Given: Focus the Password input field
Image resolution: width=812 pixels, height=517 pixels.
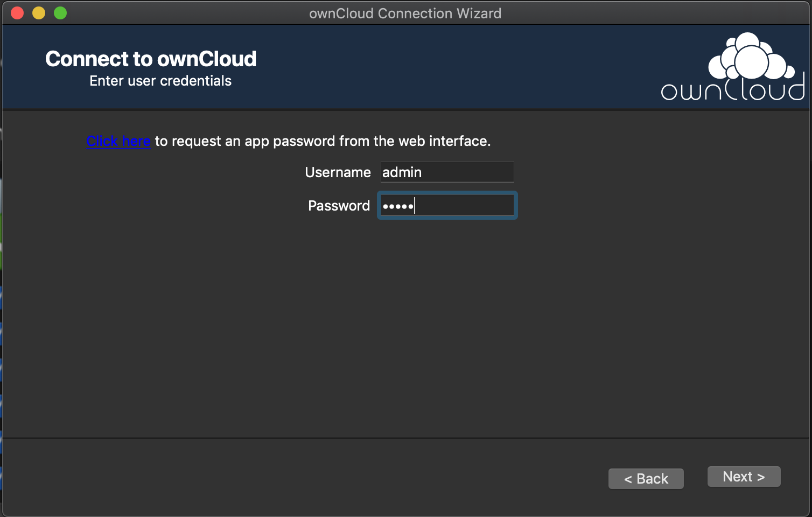Looking at the screenshot, I should tap(447, 206).
